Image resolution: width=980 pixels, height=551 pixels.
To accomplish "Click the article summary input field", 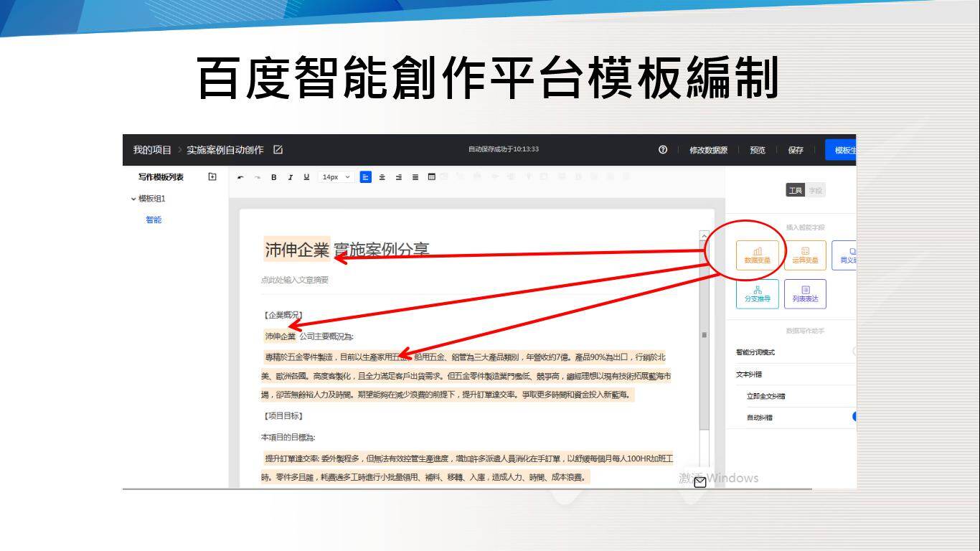I will [x=295, y=280].
